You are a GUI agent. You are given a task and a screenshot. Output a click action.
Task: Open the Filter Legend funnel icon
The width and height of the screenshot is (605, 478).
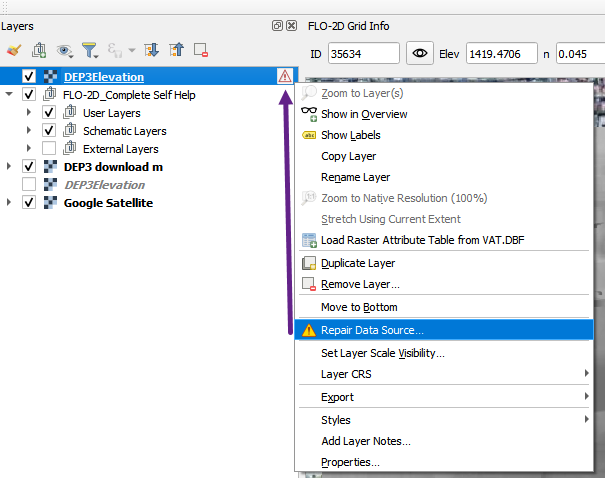pos(90,50)
